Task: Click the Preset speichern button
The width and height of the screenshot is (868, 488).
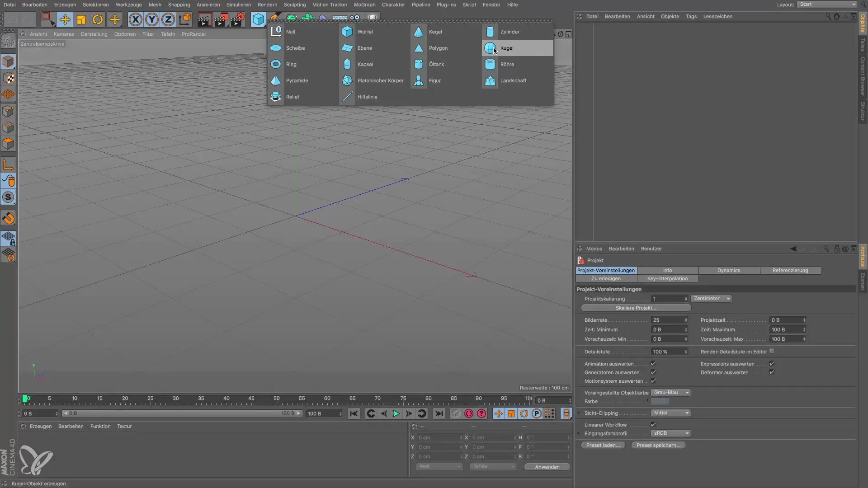Action: coord(658,446)
